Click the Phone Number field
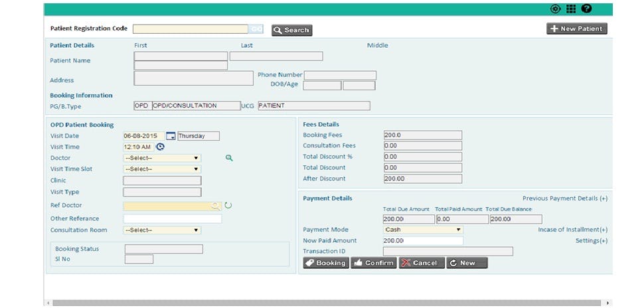 click(x=340, y=75)
